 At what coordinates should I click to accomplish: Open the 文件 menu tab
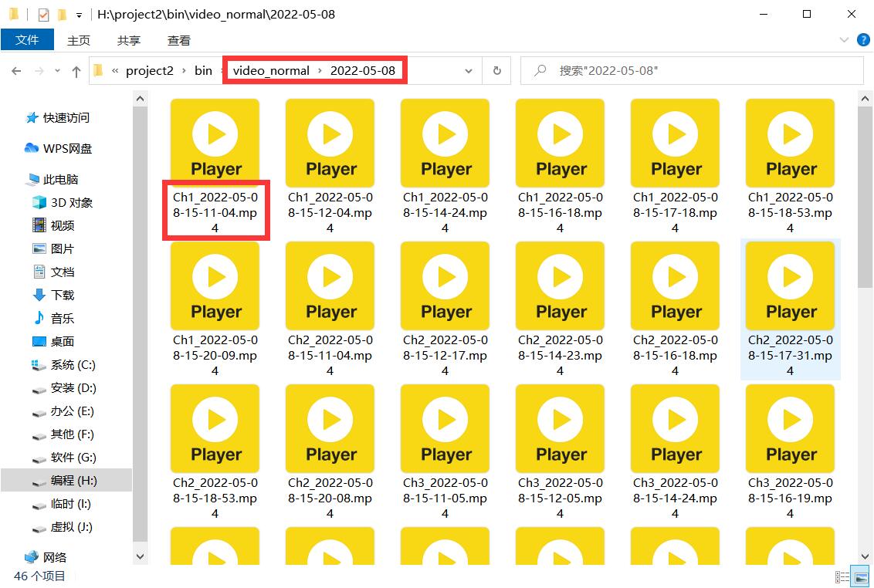coord(27,40)
